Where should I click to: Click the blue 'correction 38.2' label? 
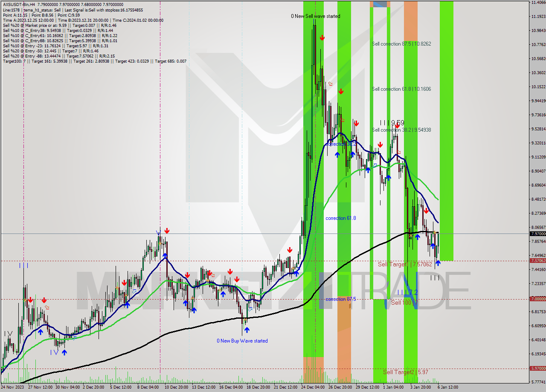tap(341, 144)
